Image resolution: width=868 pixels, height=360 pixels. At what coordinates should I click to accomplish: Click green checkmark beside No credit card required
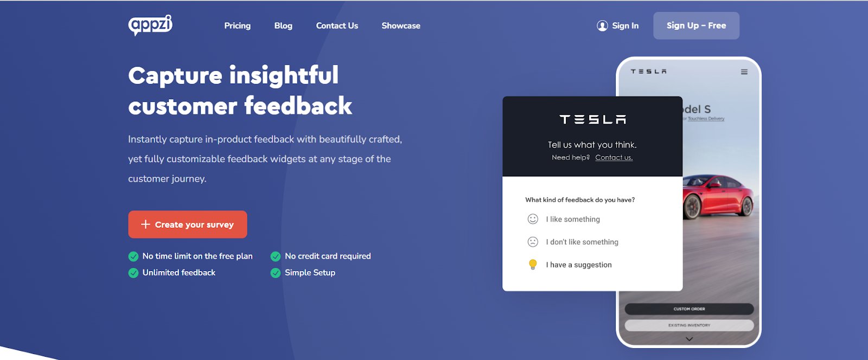(276, 256)
